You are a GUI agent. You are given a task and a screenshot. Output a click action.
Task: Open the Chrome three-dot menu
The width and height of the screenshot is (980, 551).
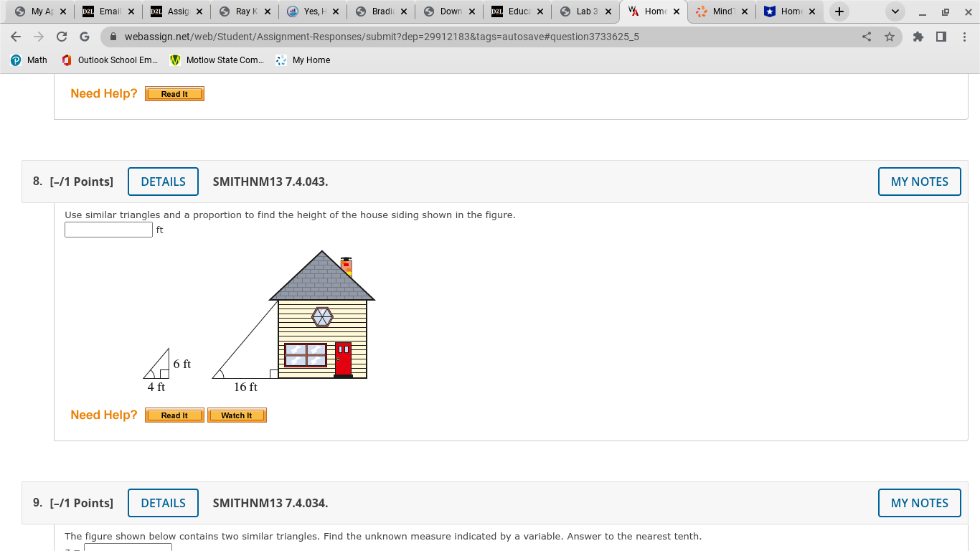point(964,37)
